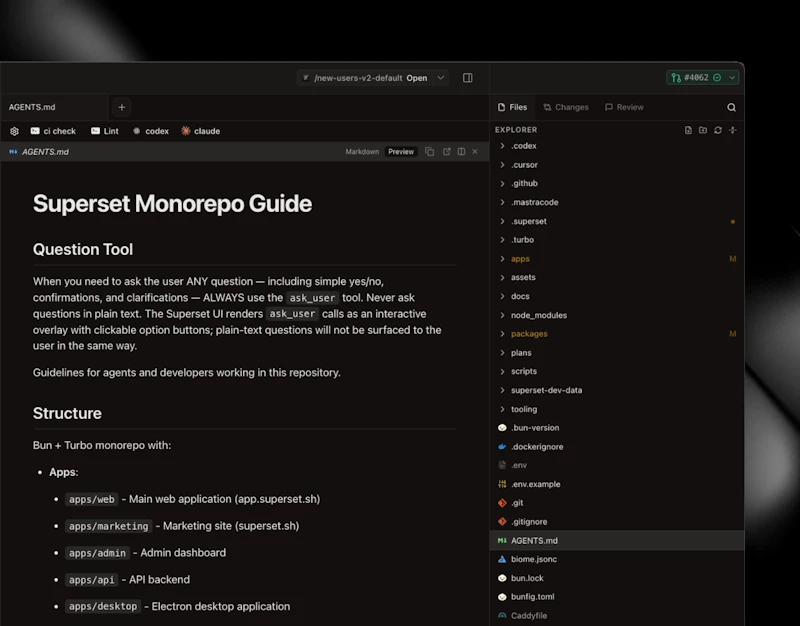Expand the docs folder
The height and width of the screenshot is (626, 800).
(x=617, y=296)
